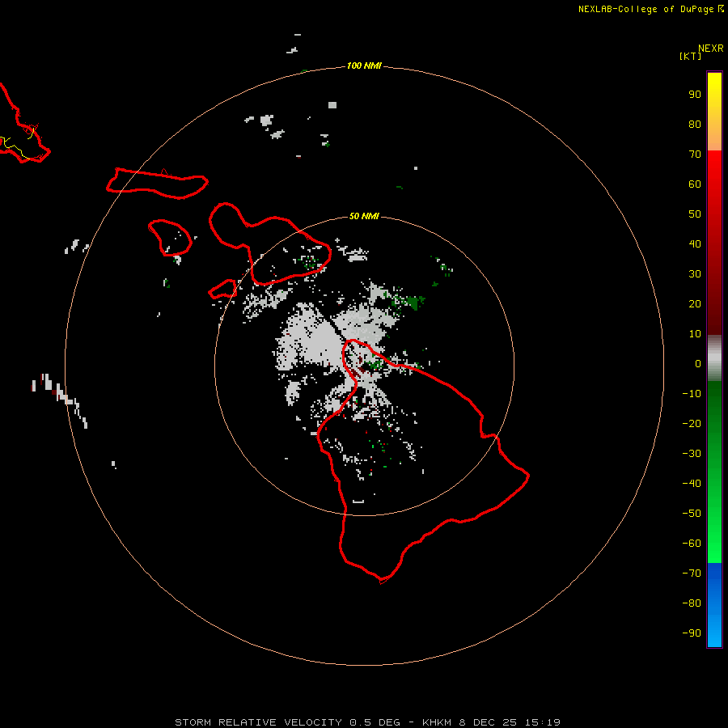Click the storm relative velocity title caption

[x=367, y=722]
